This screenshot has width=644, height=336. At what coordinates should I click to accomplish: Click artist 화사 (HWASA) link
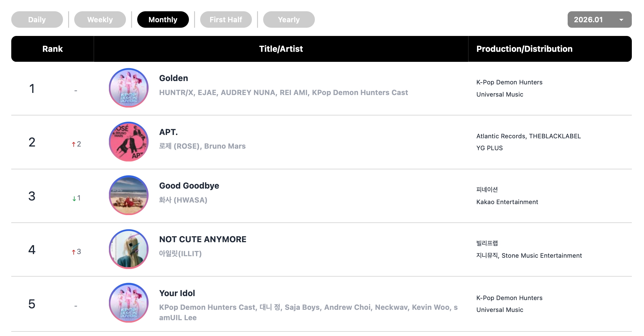pyautogui.click(x=183, y=200)
